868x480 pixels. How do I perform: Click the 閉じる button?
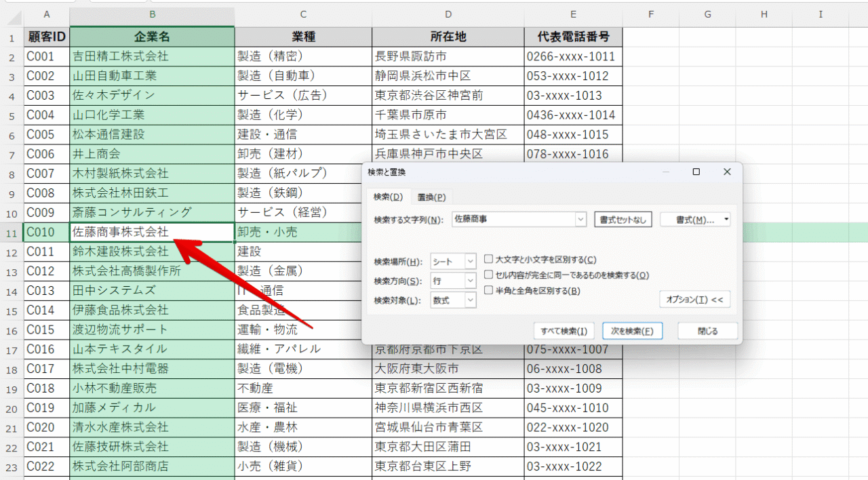click(707, 331)
